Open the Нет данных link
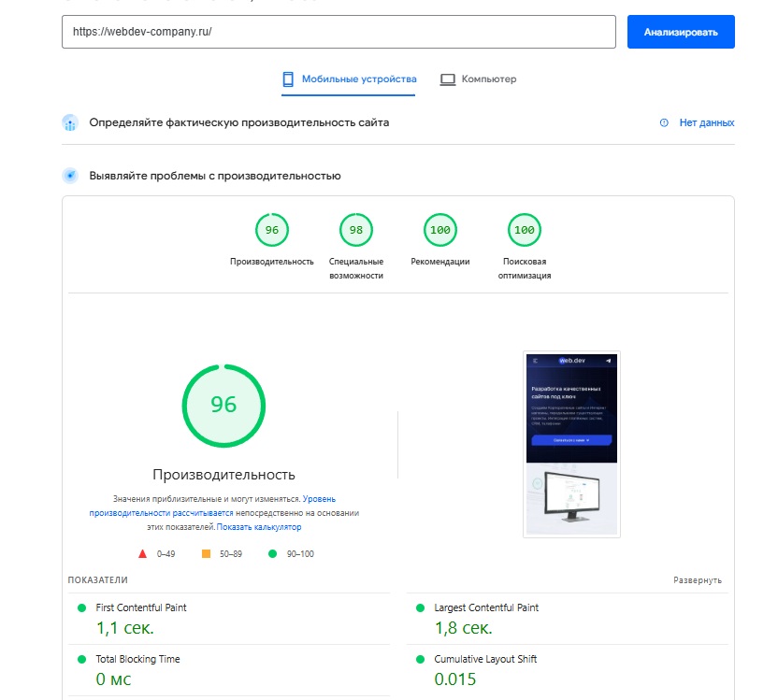The width and height of the screenshot is (778, 700). (707, 122)
